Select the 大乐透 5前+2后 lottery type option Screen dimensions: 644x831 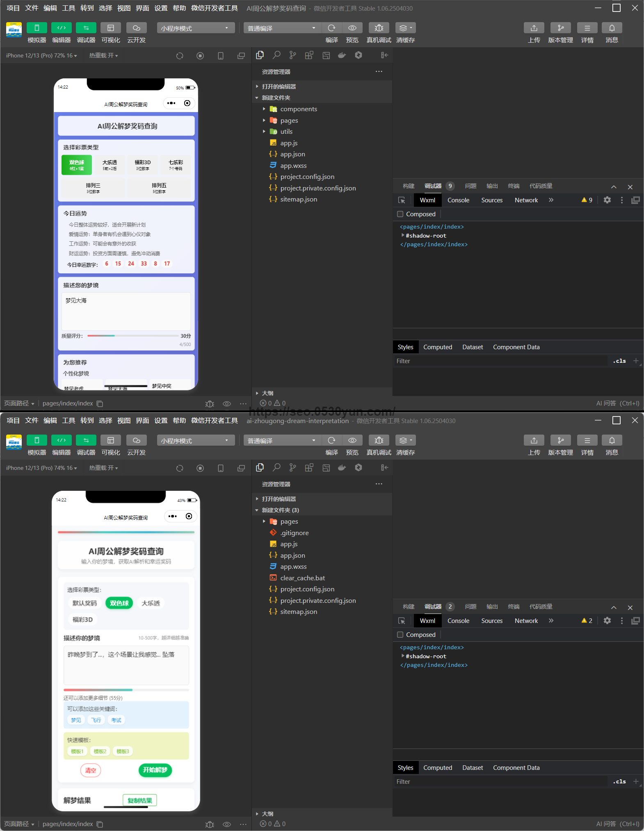click(110, 165)
